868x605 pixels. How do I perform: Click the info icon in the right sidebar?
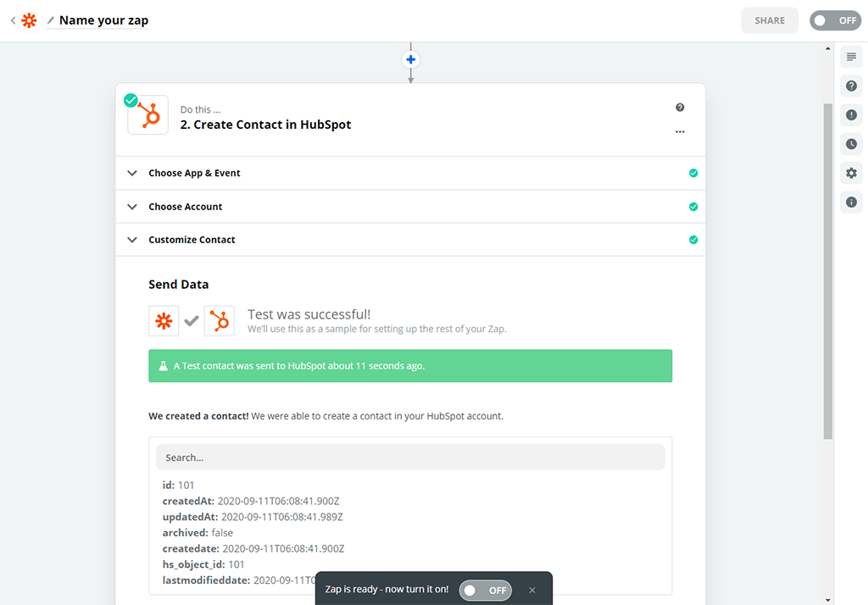coord(851,203)
